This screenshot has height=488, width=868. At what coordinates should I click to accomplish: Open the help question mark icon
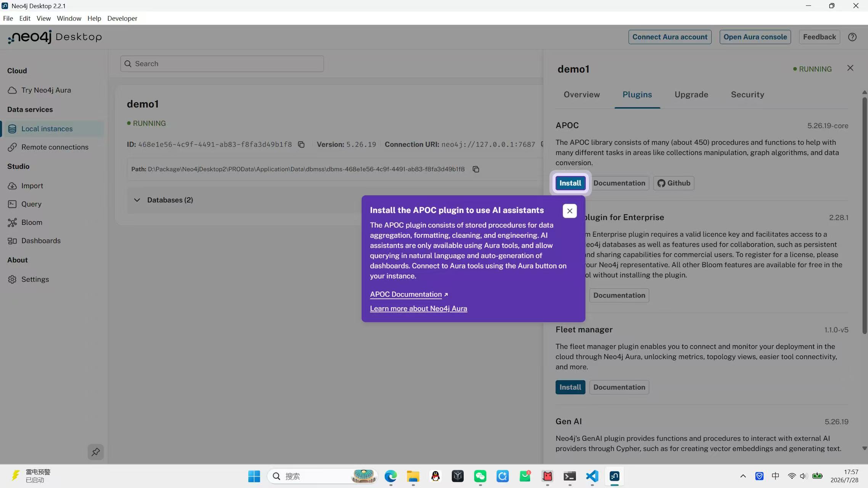pos(852,37)
